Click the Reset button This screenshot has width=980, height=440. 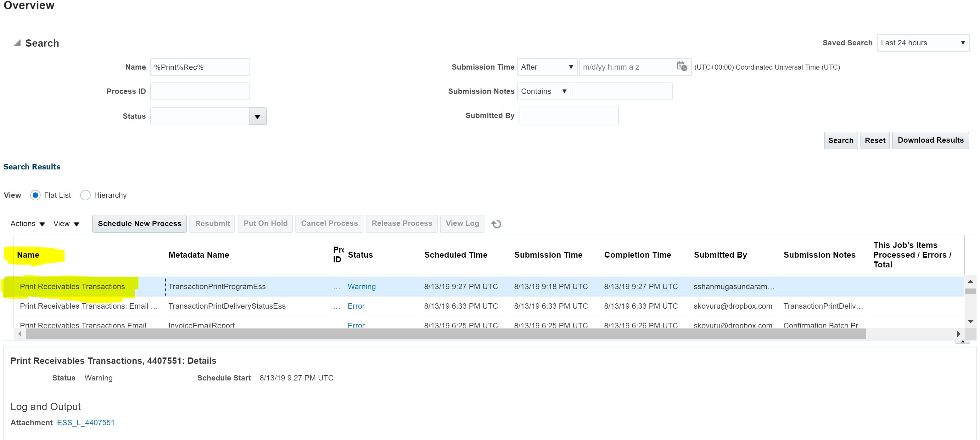point(875,140)
